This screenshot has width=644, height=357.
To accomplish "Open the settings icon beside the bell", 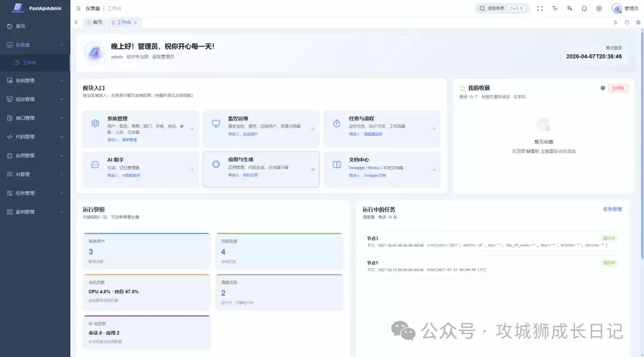I will pos(599,8).
